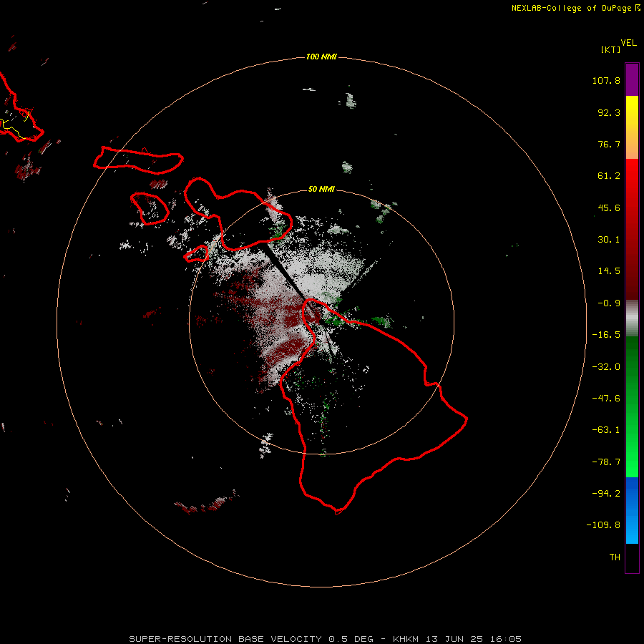
Task: Click the -32.0 legend value
Action: click(x=606, y=367)
